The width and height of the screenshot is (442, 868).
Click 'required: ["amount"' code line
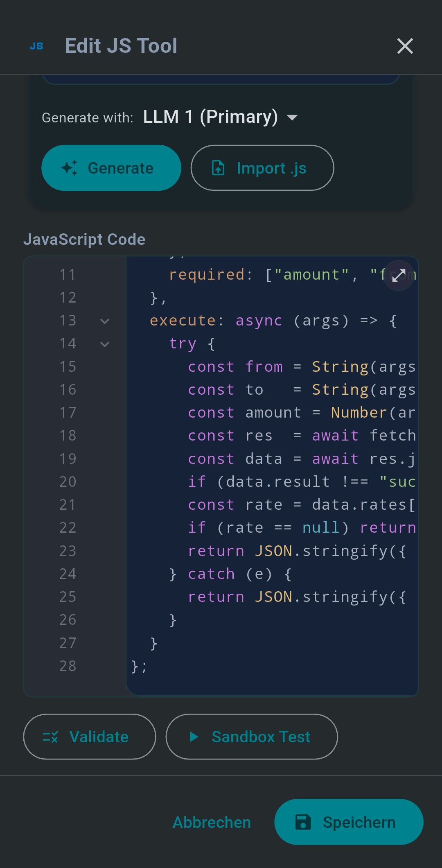(292, 275)
